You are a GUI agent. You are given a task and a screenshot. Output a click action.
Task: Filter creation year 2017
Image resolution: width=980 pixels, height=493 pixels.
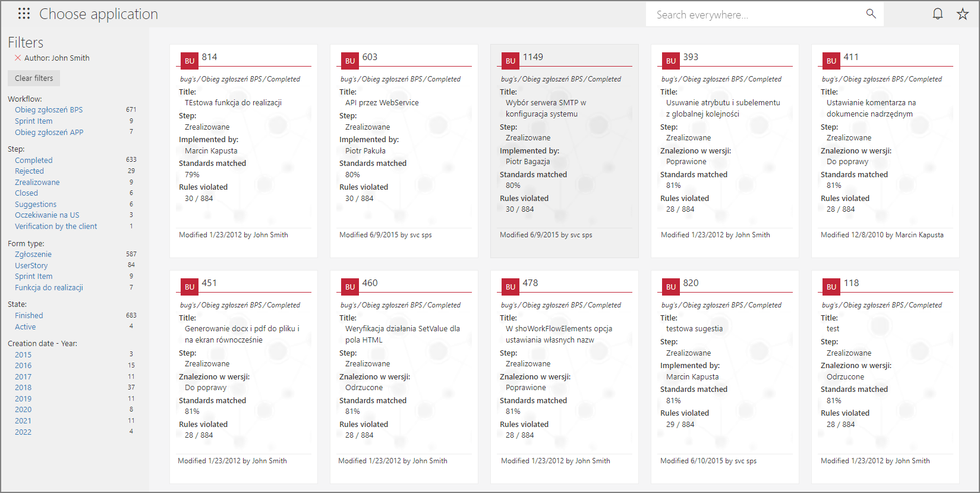[x=23, y=376]
